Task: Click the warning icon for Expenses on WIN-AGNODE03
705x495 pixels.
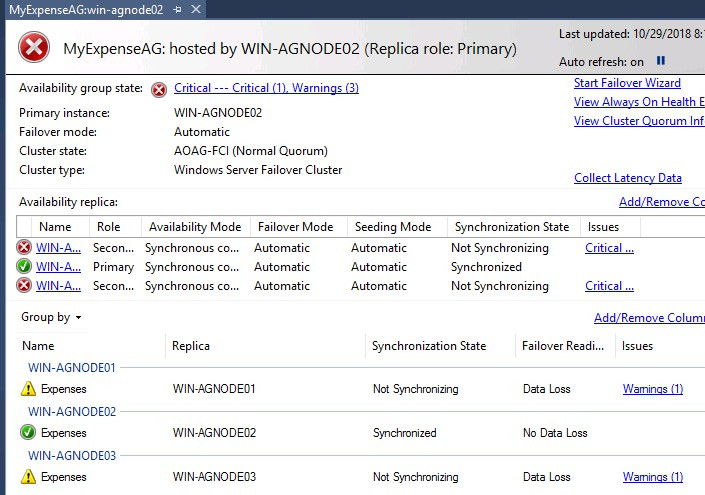Action: [x=28, y=477]
